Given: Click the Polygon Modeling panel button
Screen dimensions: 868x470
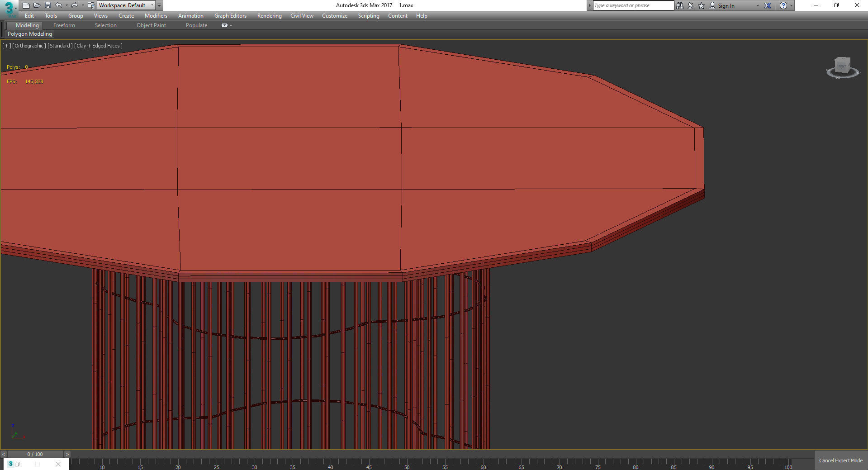Looking at the screenshot, I should tap(30, 34).
